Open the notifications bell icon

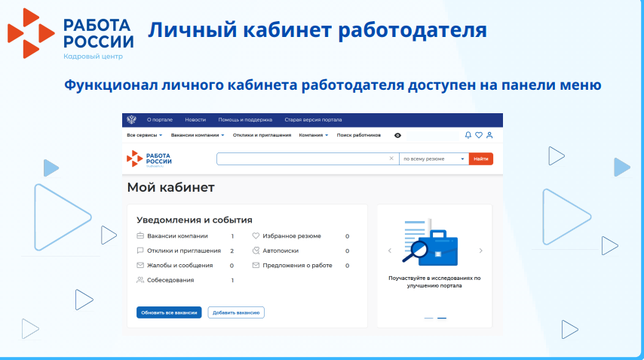pyautogui.click(x=468, y=135)
